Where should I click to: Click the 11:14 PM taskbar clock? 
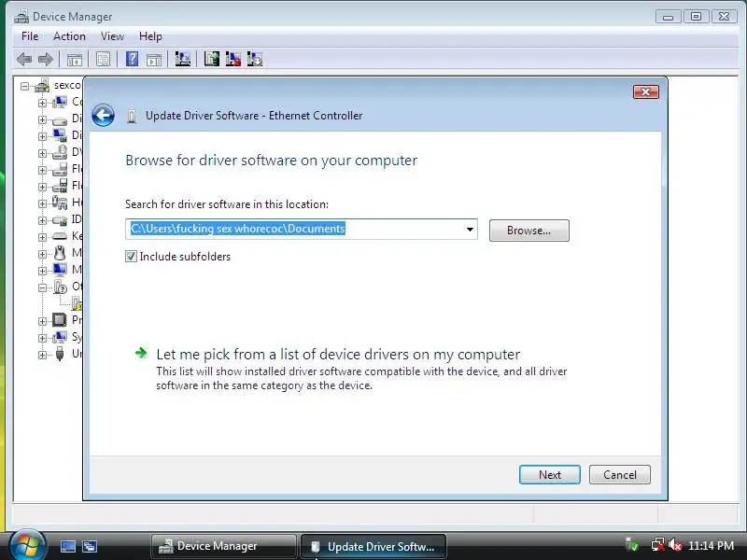coord(712,545)
